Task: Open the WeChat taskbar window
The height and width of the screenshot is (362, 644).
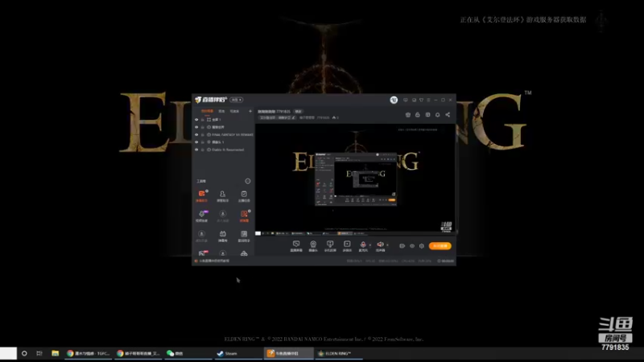Action: [x=188, y=353]
